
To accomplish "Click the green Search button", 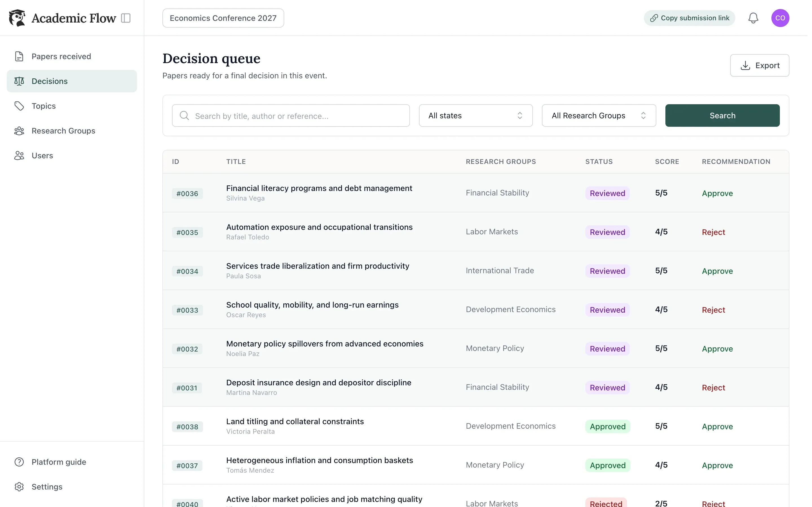I will 722,115.
